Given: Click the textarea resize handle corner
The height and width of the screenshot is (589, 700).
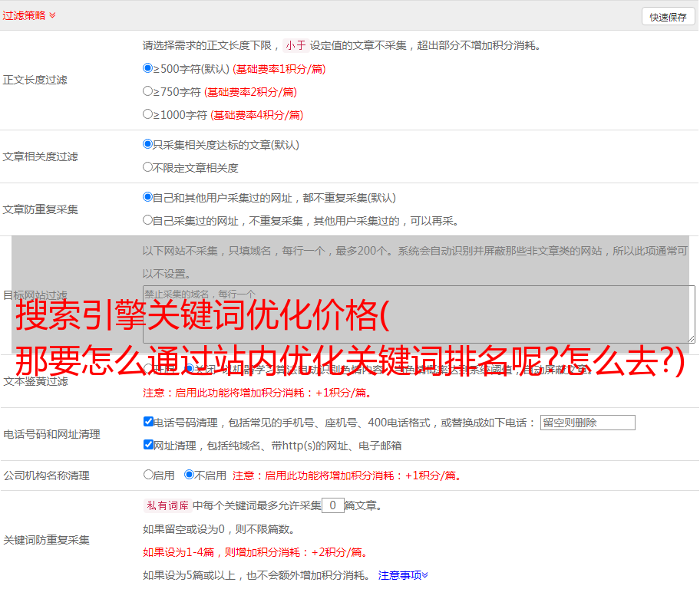Looking at the screenshot, I should coord(691,339).
